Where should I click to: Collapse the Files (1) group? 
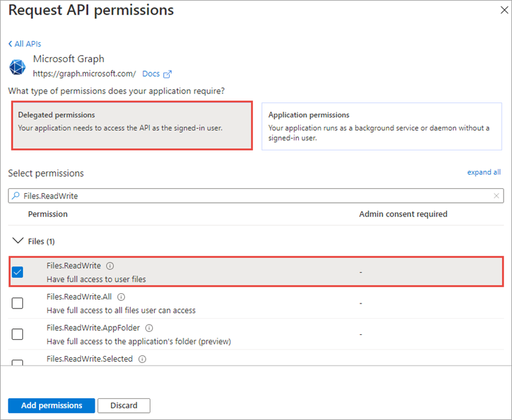[x=18, y=241]
